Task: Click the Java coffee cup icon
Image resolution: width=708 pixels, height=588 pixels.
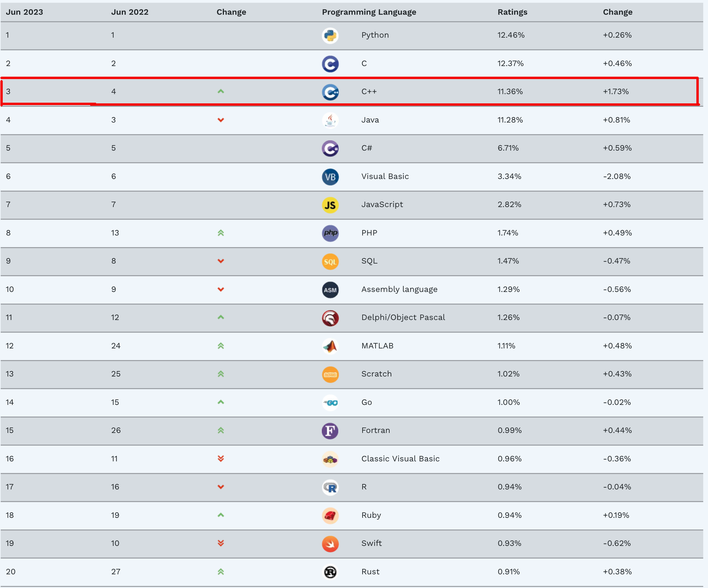Action: coord(330,120)
